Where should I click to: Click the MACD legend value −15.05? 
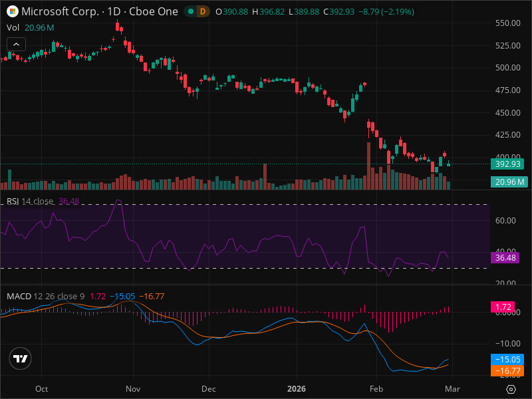click(122, 296)
